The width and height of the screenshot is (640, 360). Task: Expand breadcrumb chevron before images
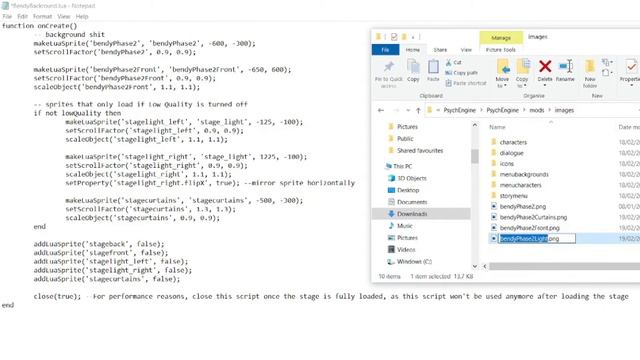[x=549, y=110]
